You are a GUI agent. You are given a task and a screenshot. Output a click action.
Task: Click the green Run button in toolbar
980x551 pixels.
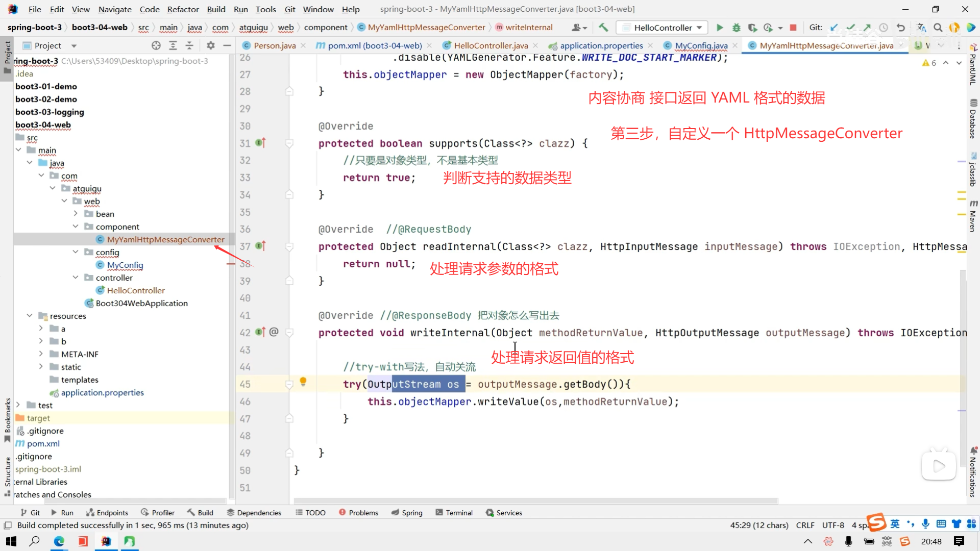(x=720, y=28)
